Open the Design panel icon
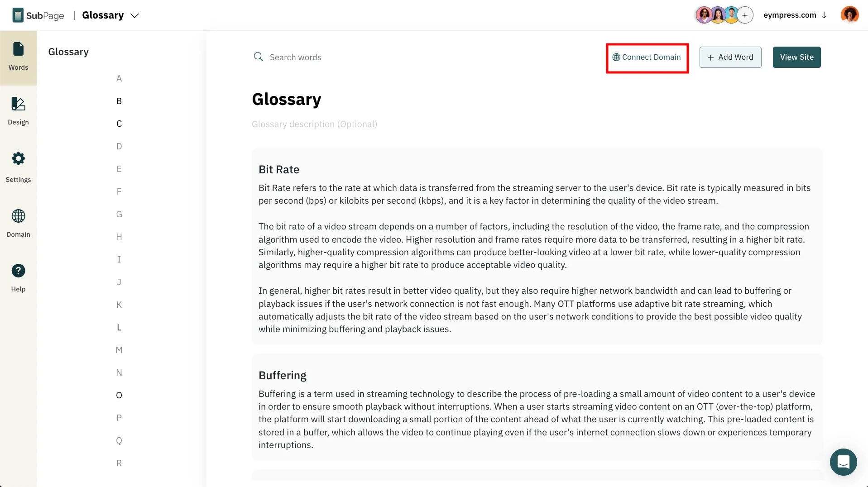The image size is (868, 487). click(18, 104)
